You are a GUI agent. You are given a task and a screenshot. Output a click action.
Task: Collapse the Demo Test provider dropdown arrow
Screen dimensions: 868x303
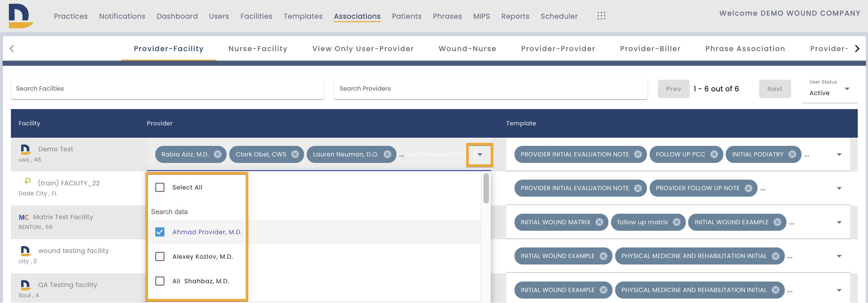[480, 155]
